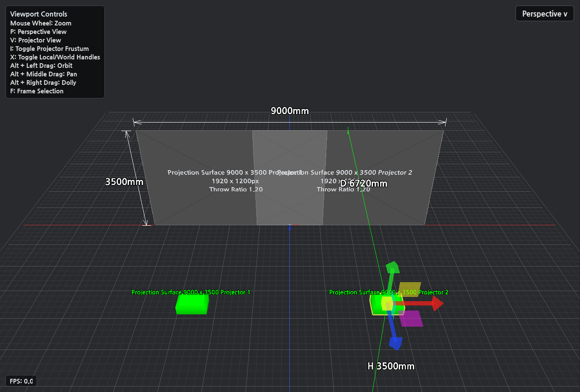This screenshot has width=580, height=392.
Task: Click the D 6720mm throw distance label
Action: coord(364,183)
